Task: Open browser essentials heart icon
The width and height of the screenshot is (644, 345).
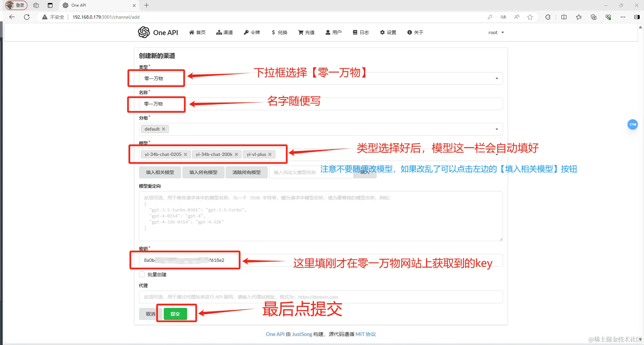Action: [x=608, y=17]
